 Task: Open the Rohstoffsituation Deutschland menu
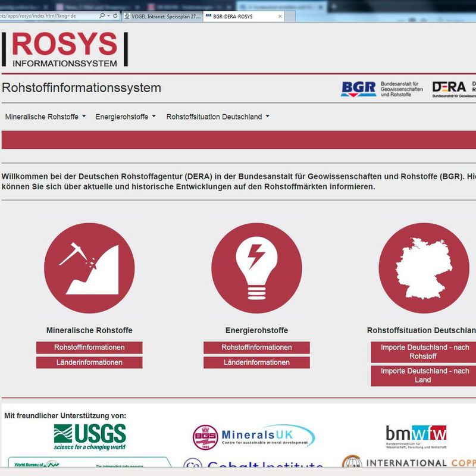(x=218, y=117)
